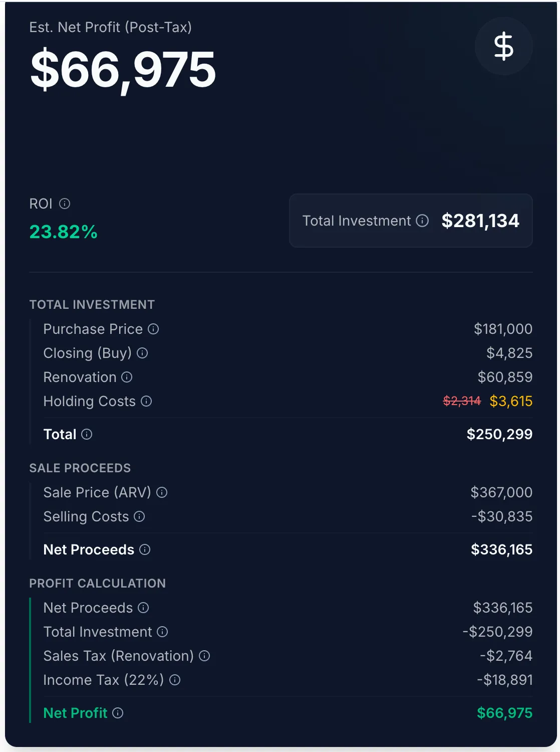
Task: Click the Est. Net Profit (Post-Tax) label
Action: tap(111, 27)
